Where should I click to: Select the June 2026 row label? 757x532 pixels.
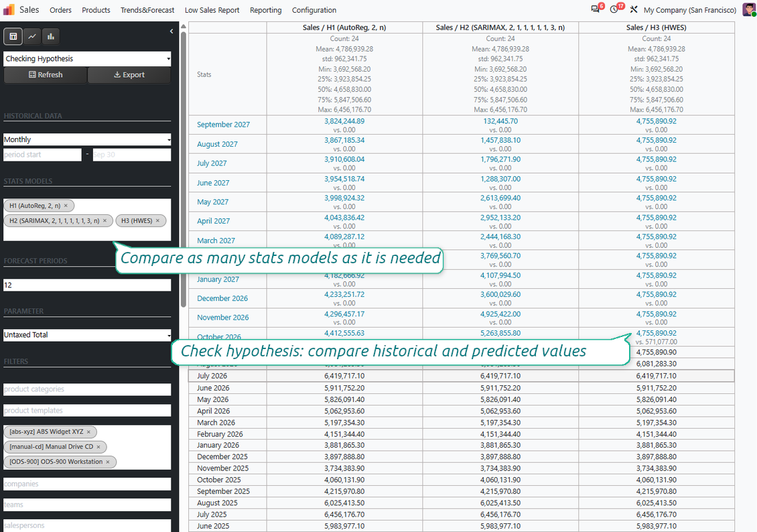(x=213, y=388)
